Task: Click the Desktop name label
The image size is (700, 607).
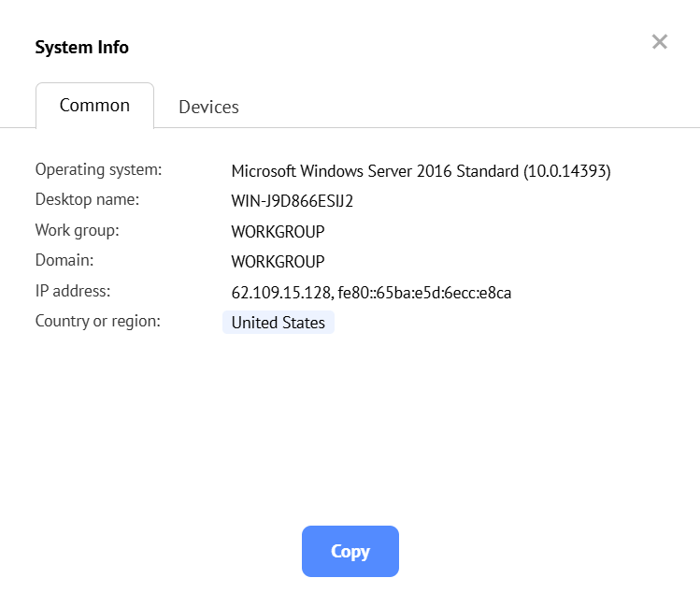Action: click(87, 199)
